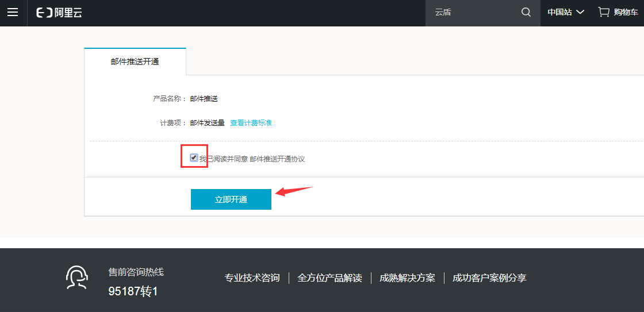The width and height of the screenshot is (644, 312).
Task: Click the search magnifier icon
Action: (x=526, y=12)
